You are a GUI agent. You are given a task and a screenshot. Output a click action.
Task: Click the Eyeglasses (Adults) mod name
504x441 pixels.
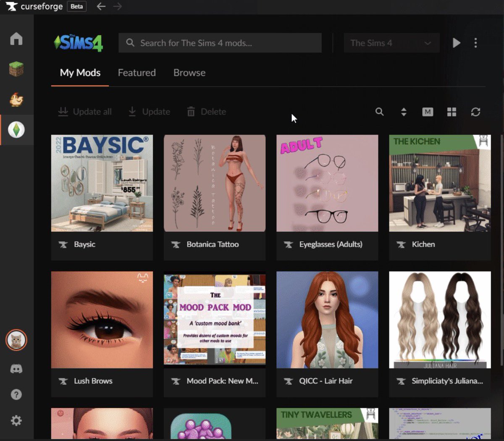(x=331, y=244)
